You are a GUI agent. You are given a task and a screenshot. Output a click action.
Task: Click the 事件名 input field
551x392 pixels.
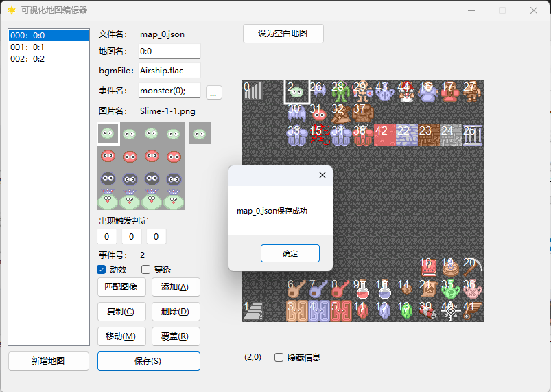[169, 91]
